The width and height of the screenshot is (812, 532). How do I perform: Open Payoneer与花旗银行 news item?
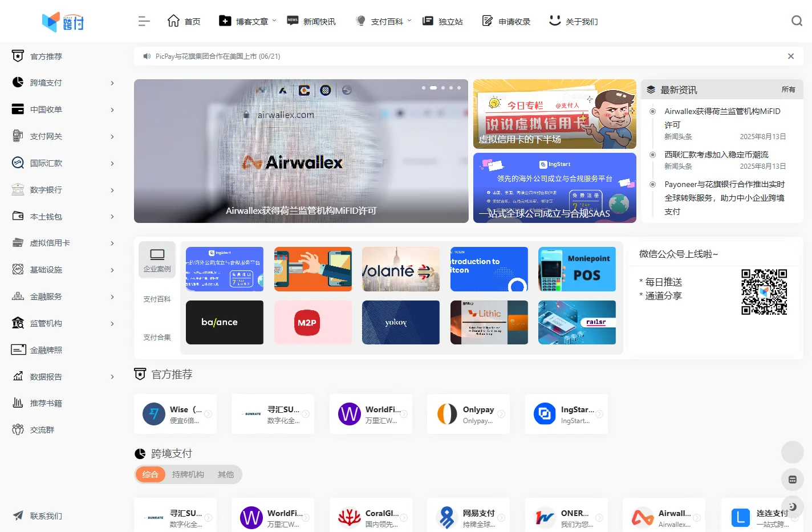(x=725, y=198)
